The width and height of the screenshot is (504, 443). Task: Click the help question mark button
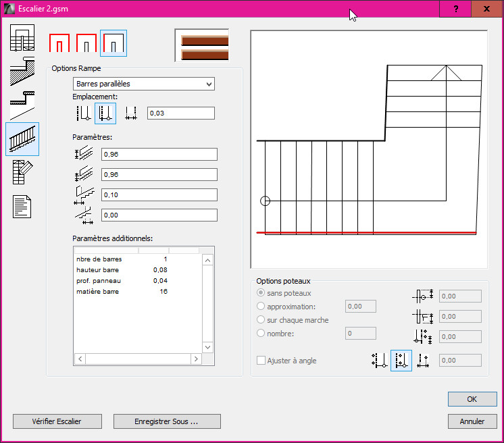(x=455, y=9)
